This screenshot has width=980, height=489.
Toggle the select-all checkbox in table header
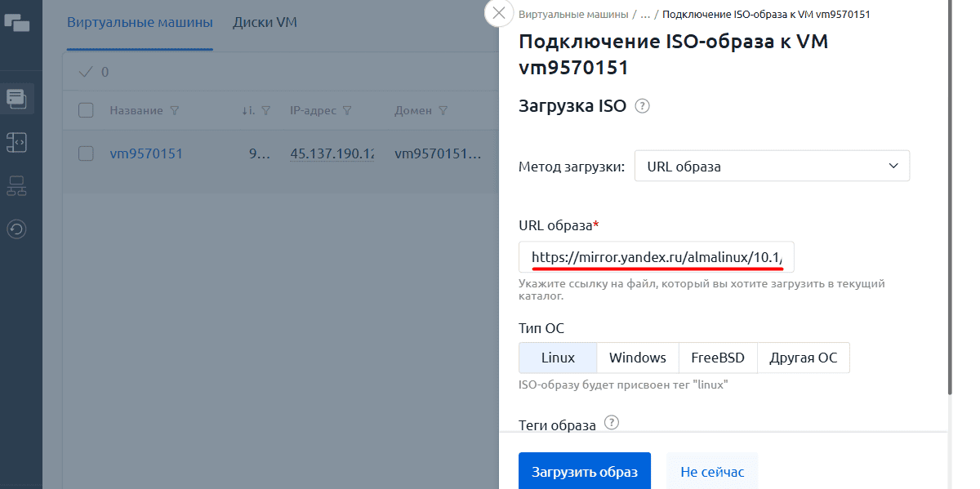tap(86, 110)
